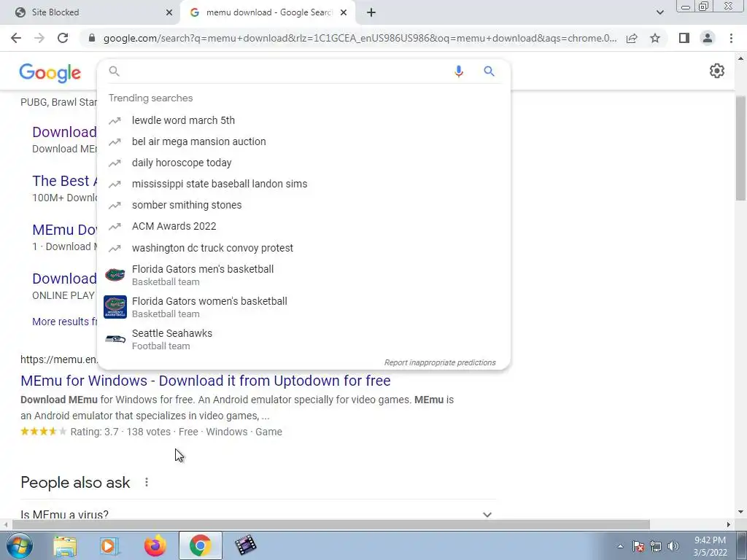Choose suggestion somber smithing stones
Screen dimensions: 747x560
tap(303, 205)
